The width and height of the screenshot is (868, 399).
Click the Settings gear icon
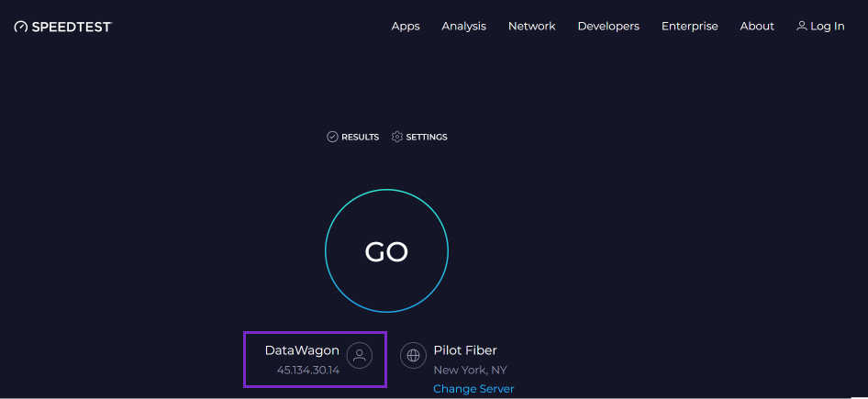point(397,137)
